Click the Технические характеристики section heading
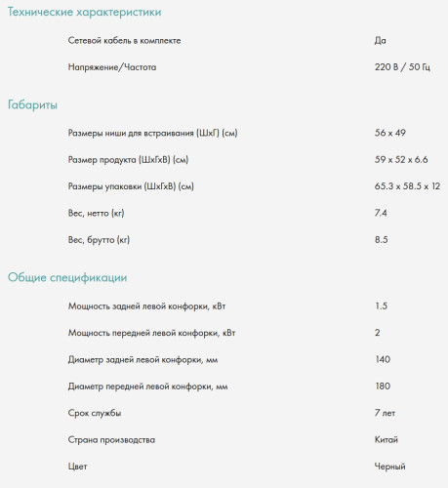The width and height of the screenshot is (448, 488). point(85,12)
